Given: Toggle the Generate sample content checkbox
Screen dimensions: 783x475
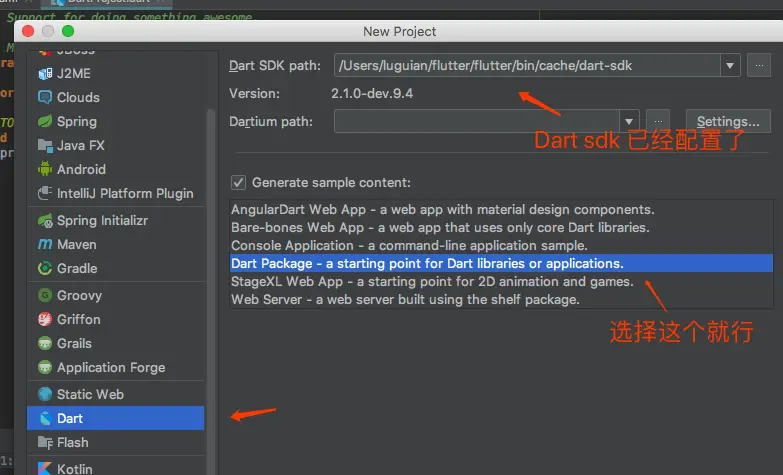Looking at the screenshot, I should (238, 182).
